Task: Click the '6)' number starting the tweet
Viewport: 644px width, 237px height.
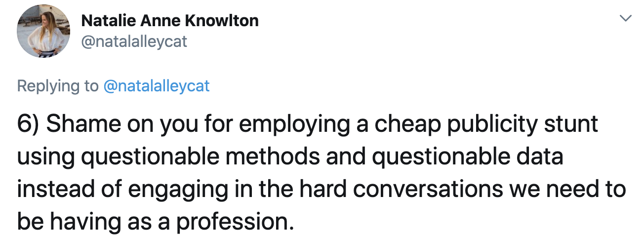Action: click(28, 124)
